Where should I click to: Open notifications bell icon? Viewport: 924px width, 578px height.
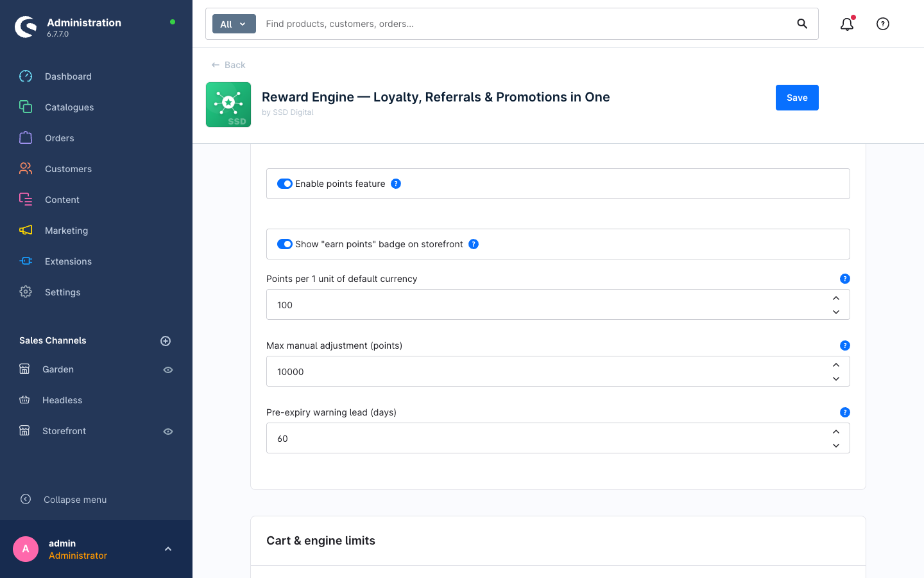(x=847, y=24)
